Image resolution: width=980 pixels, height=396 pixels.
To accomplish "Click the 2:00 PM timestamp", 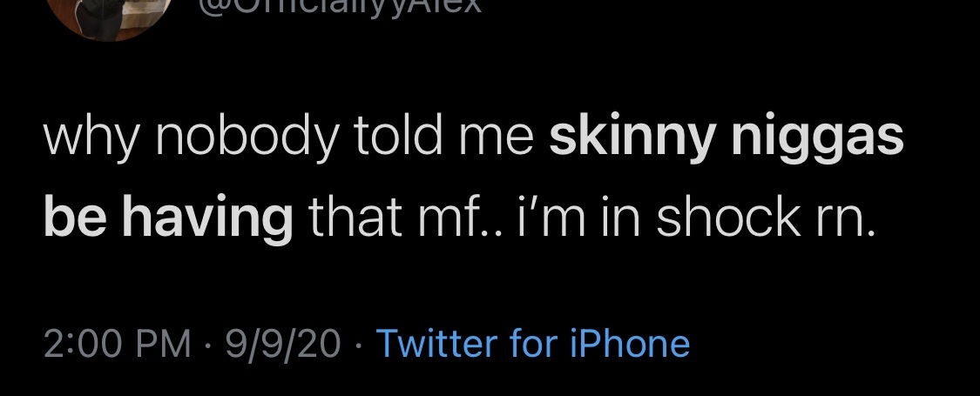I will pyautogui.click(x=116, y=344).
